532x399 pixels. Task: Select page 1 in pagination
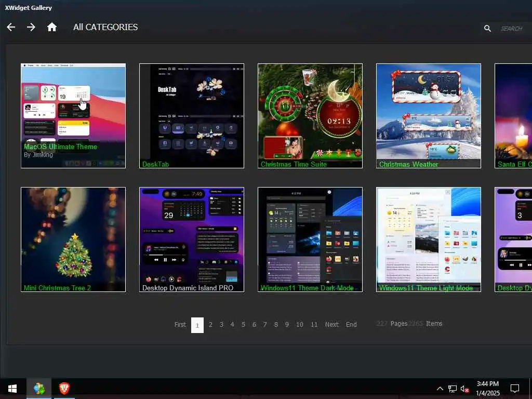197,325
